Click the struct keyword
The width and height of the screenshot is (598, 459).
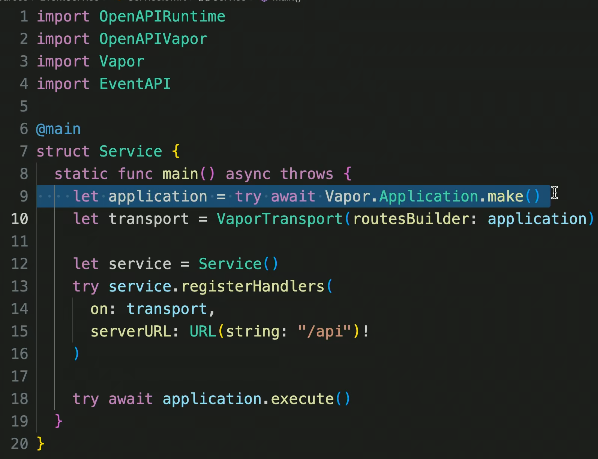pyautogui.click(x=63, y=151)
